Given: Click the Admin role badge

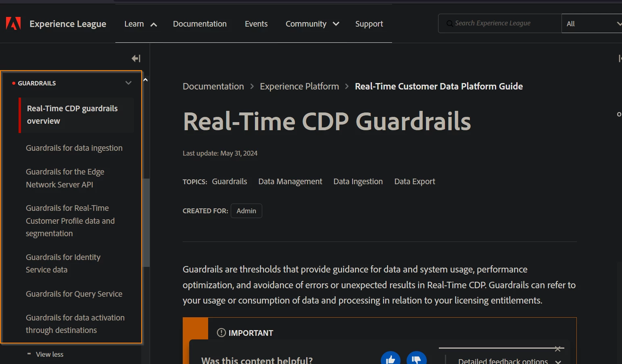Looking at the screenshot, I should [246, 211].
